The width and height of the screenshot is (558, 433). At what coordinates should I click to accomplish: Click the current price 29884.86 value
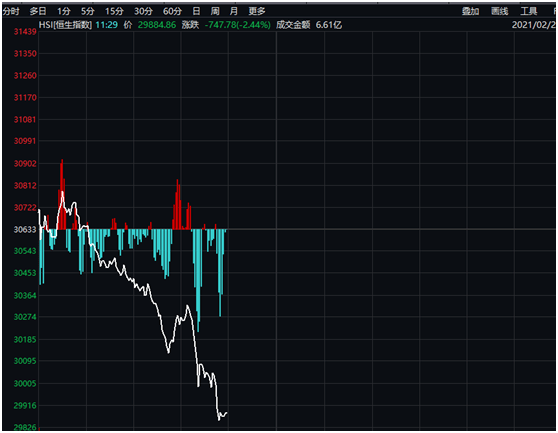point(157,25)
